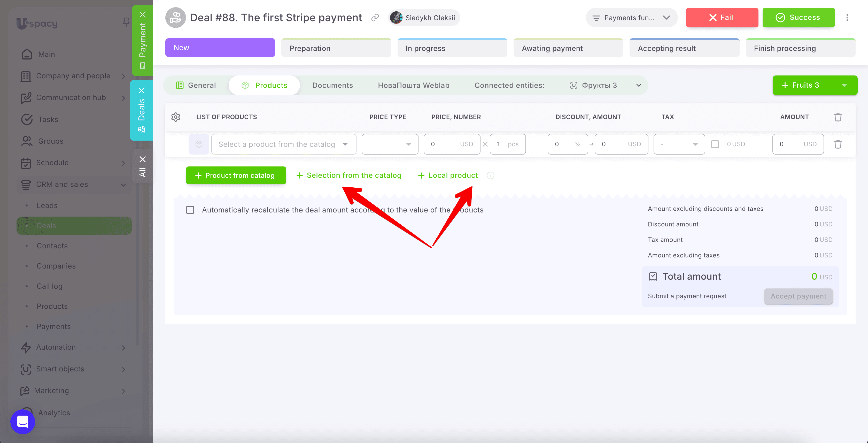Open Фрукты 3 connected entity
Screen dimensions: 868x443
pos(593,85)
